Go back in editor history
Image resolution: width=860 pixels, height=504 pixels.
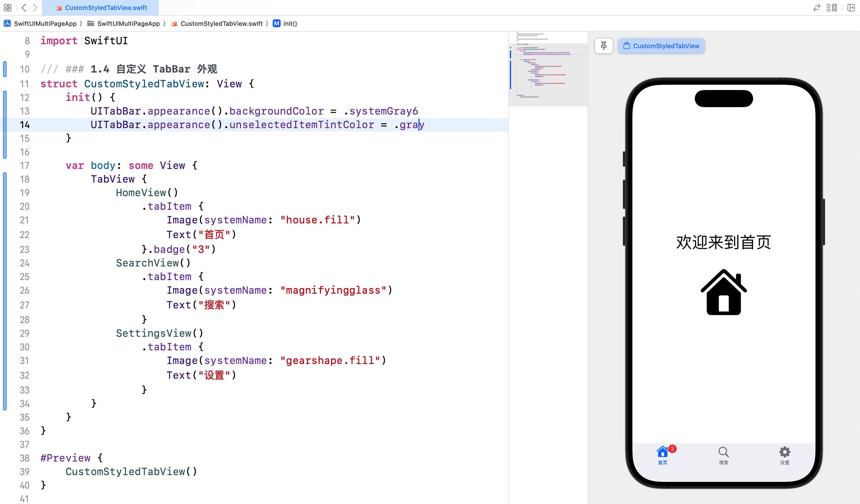pyautogui.click(x=24, y=7)
